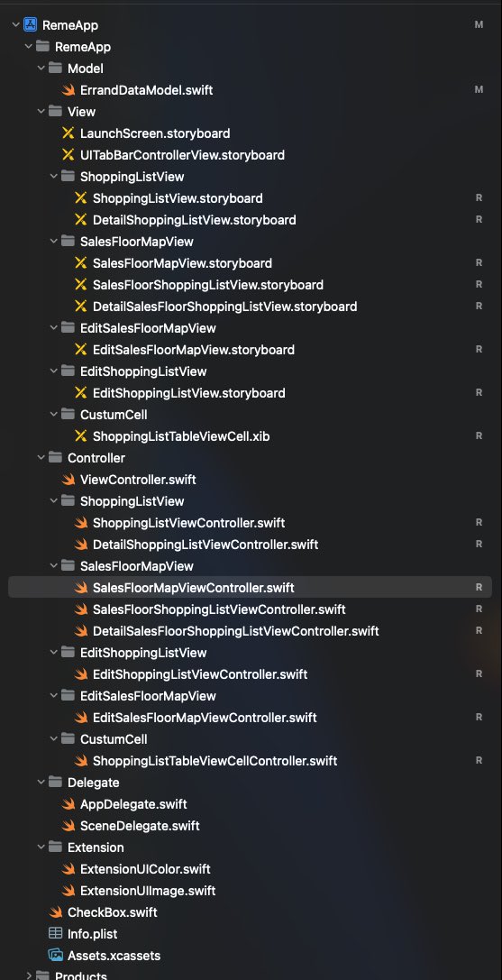Click the Swift icon of ExtensionUIColor.swift

pos(68,869)
